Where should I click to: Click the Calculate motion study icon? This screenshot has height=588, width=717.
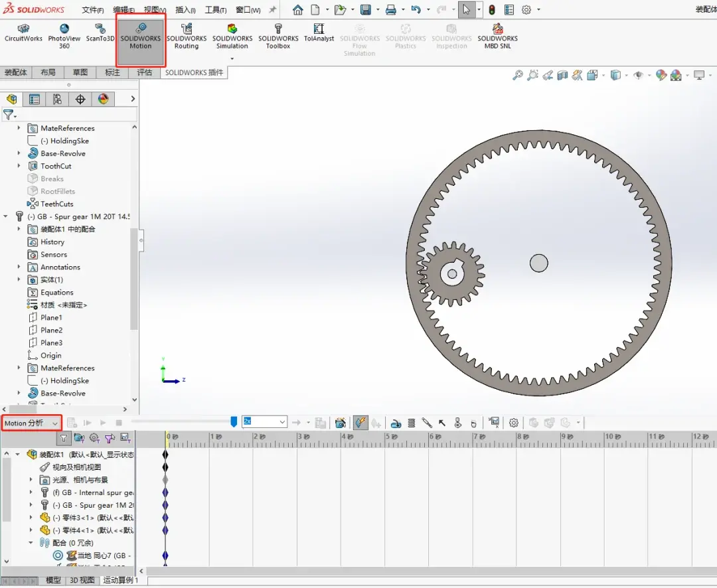point(72,423)
